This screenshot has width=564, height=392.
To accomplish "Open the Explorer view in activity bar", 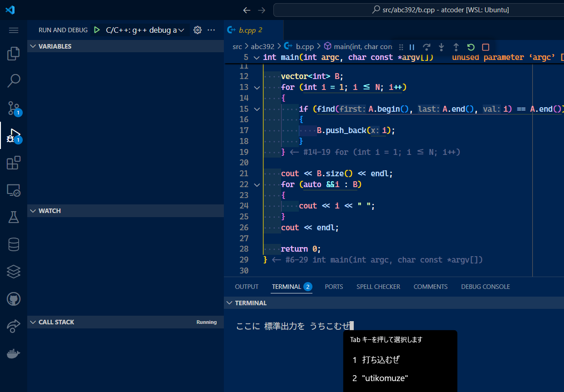I will [14, 54].
